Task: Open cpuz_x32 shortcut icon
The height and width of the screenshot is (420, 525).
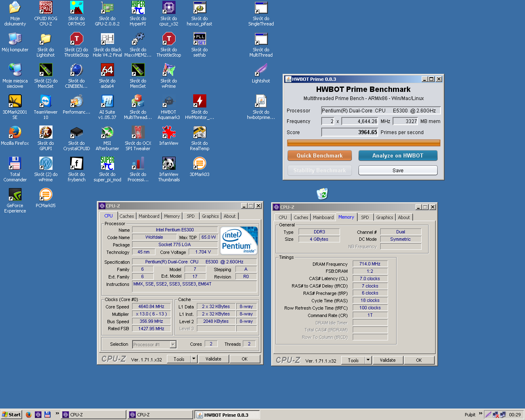Action: click(169, 14)
